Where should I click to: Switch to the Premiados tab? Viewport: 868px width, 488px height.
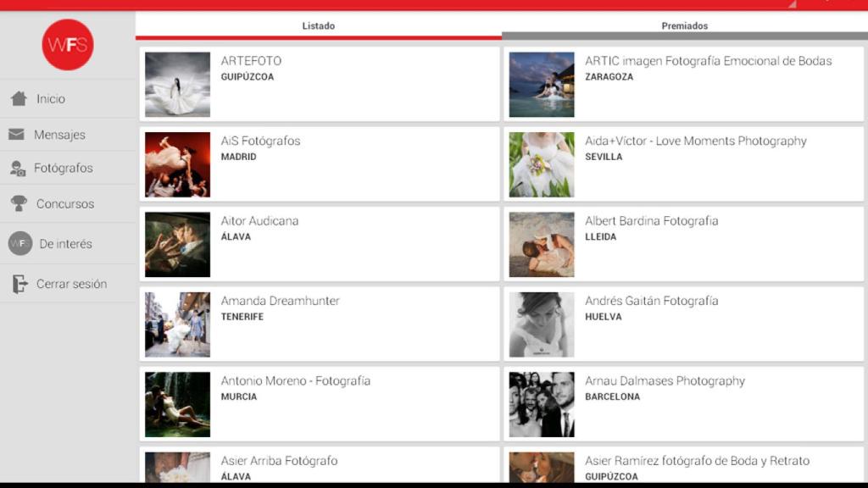tap(685, 26)
